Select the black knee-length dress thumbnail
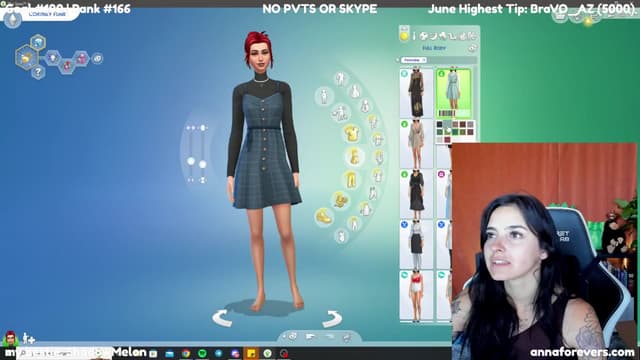640x360 pixels. click(416, 194)
